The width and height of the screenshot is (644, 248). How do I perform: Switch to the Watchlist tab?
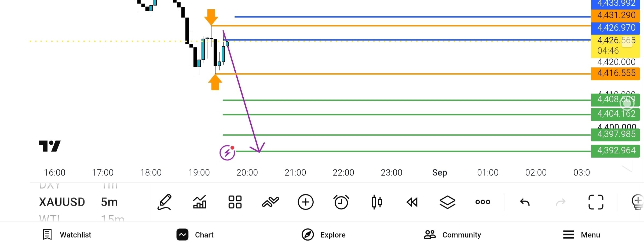point(67,235)
